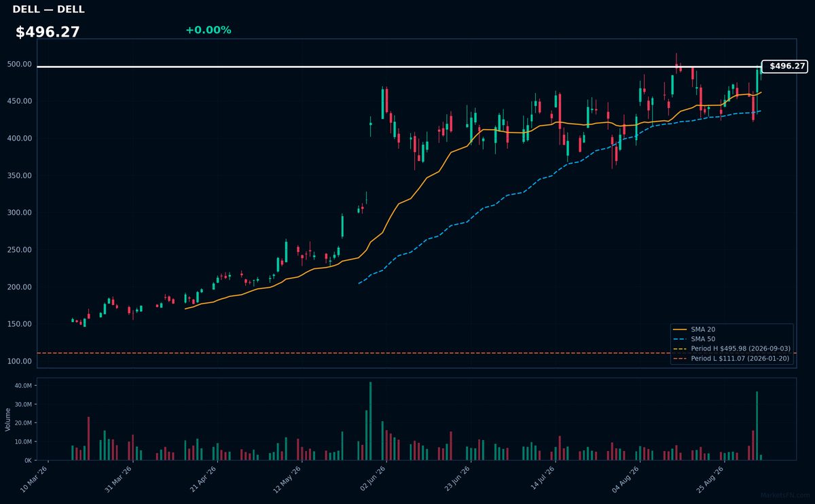Screen dimensions: 815x504
Task: Click the 12 May '26 date label
Action: tap(289, 479)
